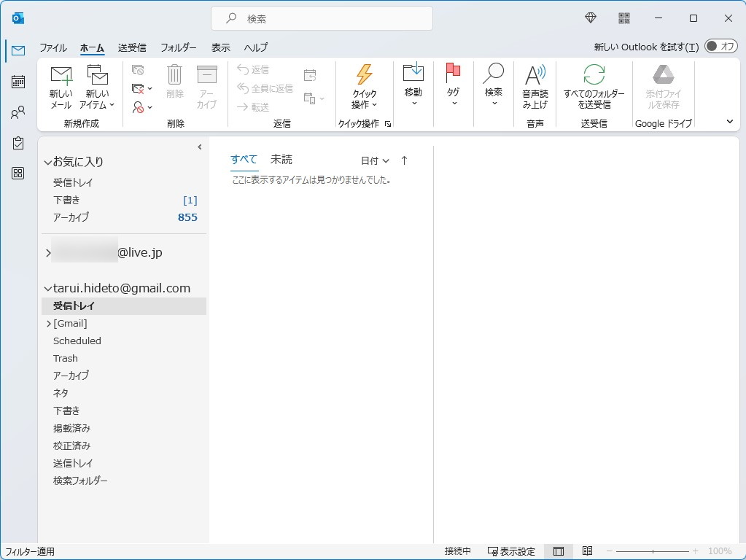
Task: Collapse the folder pane with the chevron
Action: point(199,147)
